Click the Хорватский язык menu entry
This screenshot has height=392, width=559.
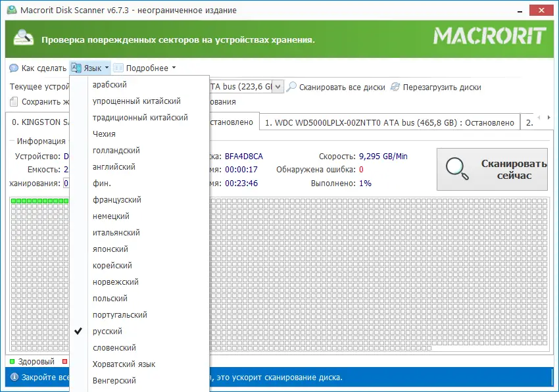pos(125,364)
